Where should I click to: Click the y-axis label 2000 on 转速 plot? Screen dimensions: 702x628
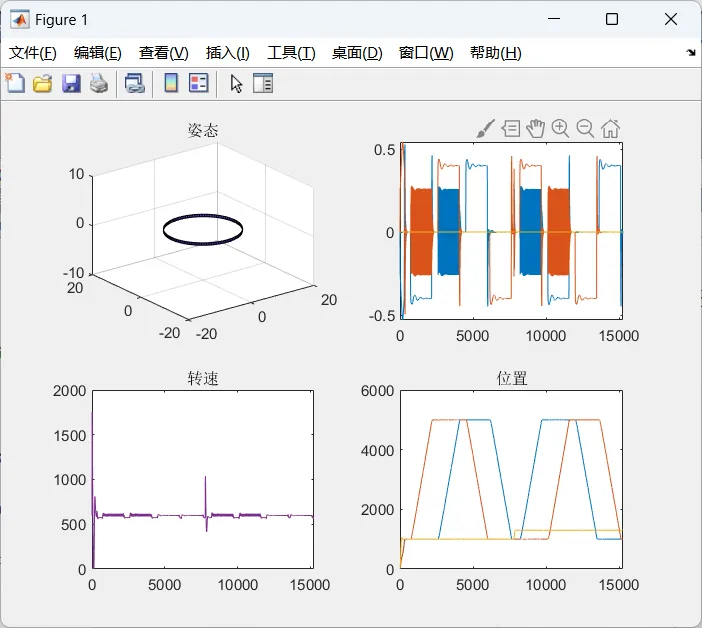click(x=69, y=391)
